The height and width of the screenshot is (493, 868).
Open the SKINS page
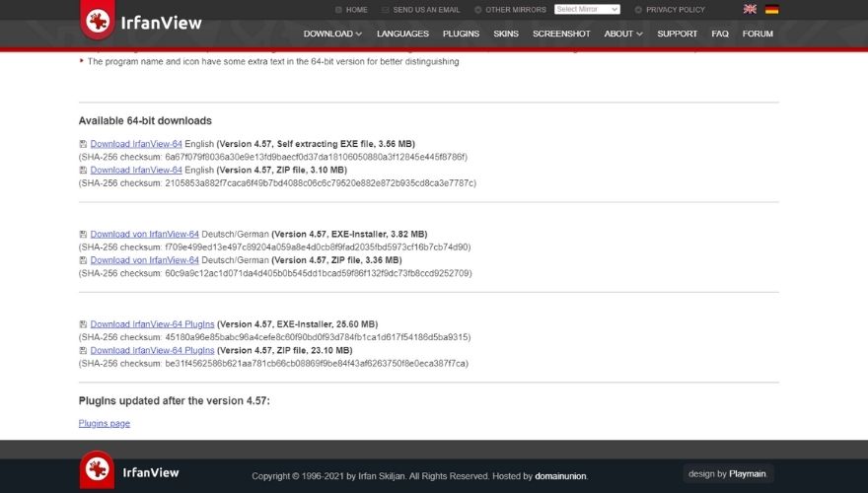506,34
